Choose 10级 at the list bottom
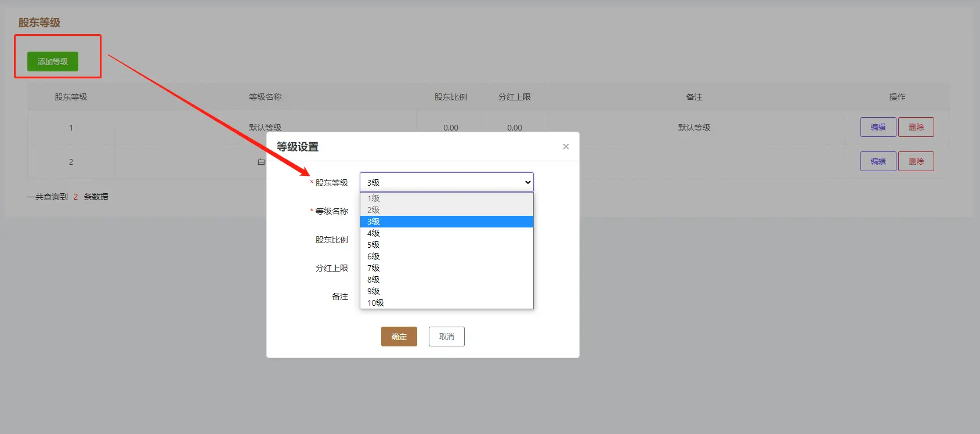 point(446,303)
